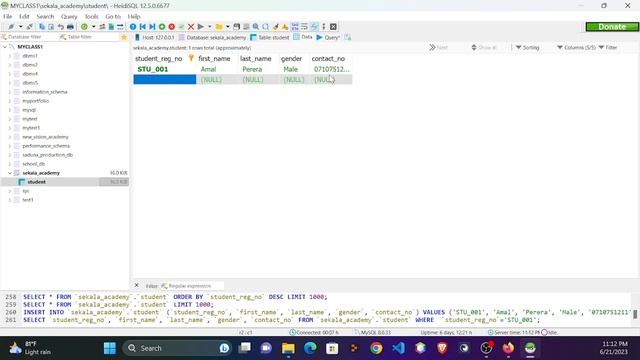
Task: Open Google Chrome from taskbar
Action: (x=376, y=348)
